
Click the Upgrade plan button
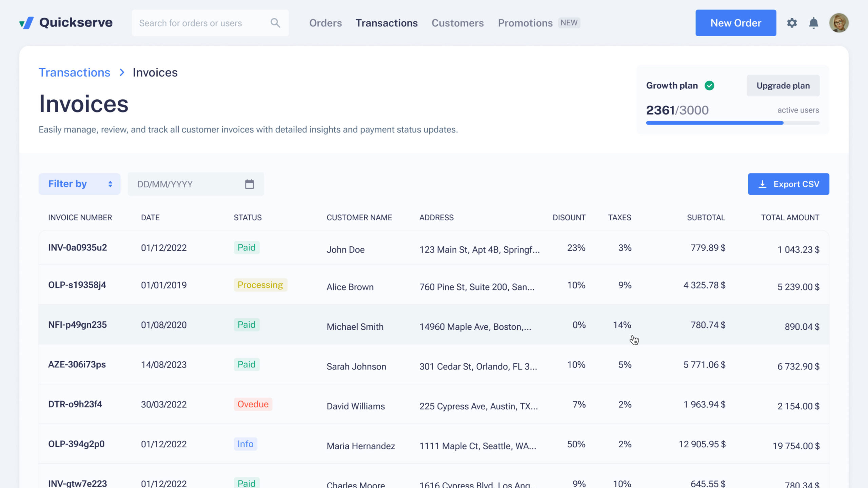[x=783, y=86]
